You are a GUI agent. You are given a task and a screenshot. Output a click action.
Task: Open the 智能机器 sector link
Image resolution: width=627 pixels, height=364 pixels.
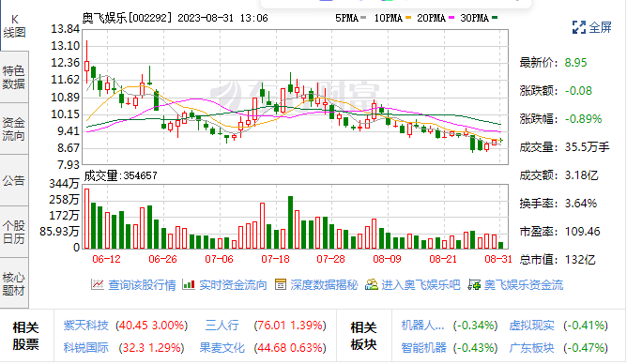[424, 348]
